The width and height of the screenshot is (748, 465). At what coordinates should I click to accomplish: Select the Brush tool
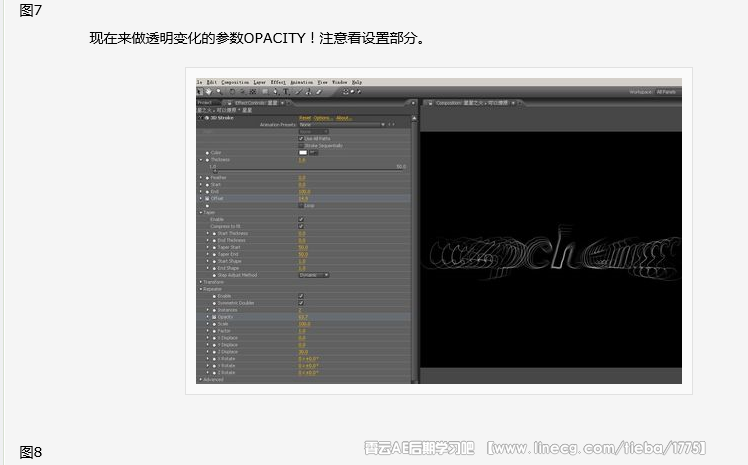299,92
